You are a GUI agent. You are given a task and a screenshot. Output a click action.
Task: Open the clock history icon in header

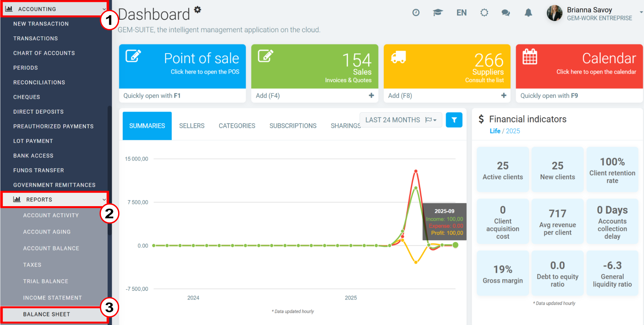(x=416, y=12)
